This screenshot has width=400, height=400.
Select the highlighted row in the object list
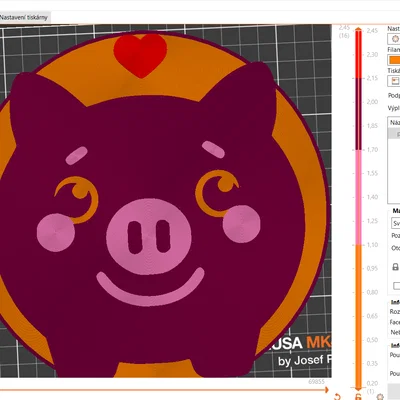click(x=394, y=134)
